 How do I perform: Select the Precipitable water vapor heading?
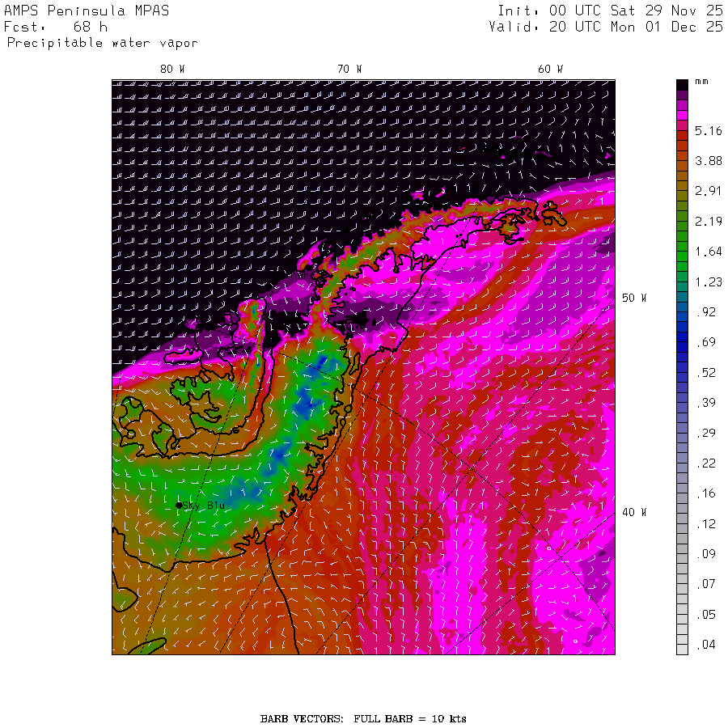coord(102,43)
